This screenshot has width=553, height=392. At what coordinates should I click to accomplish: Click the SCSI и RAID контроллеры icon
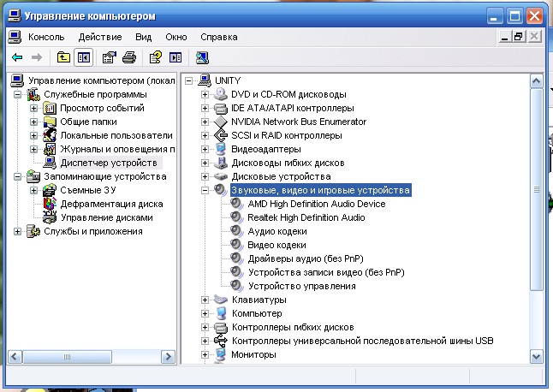click(221, 135)
